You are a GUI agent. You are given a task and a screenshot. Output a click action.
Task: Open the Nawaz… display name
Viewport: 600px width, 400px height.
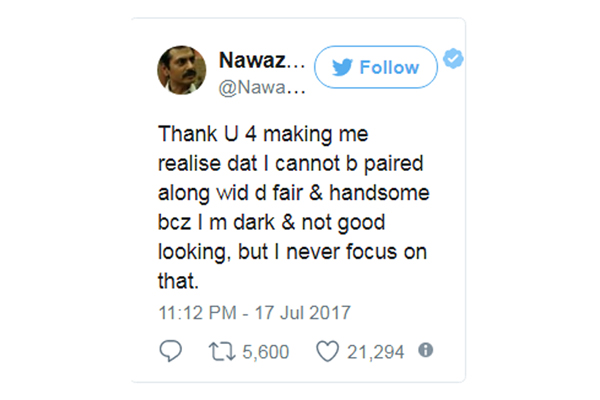click(x=262, y=60)
